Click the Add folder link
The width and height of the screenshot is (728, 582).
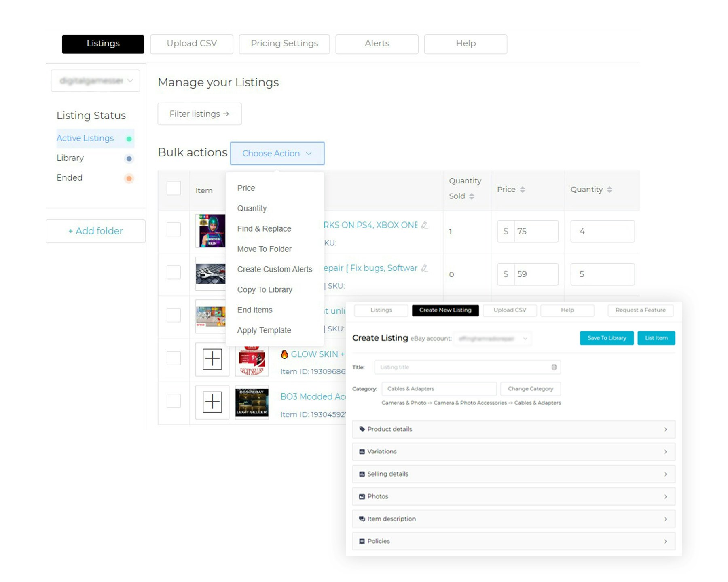pos(95,231)
